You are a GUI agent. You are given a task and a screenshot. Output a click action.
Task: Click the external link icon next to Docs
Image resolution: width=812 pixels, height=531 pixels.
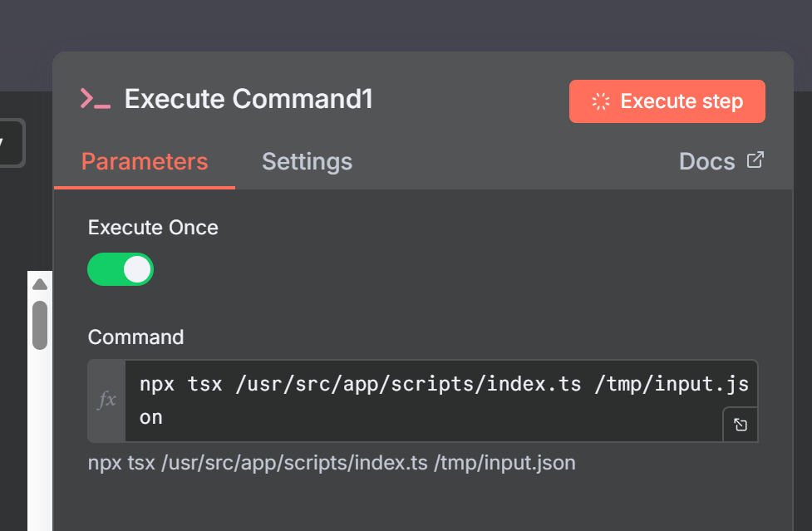(755, 160)
